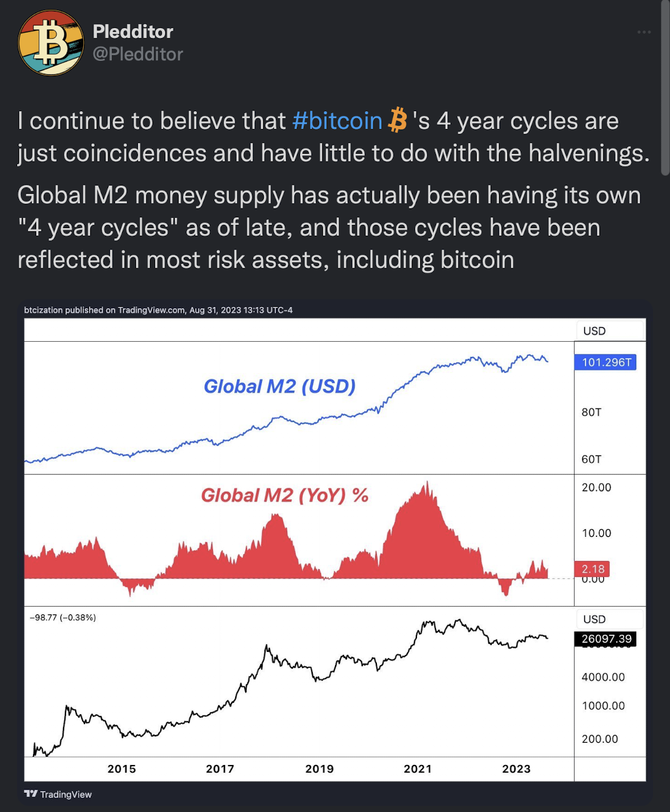Screen dimensions: 670x812
Task: Click the TradingView logo below chart
Action: (58, 794)
